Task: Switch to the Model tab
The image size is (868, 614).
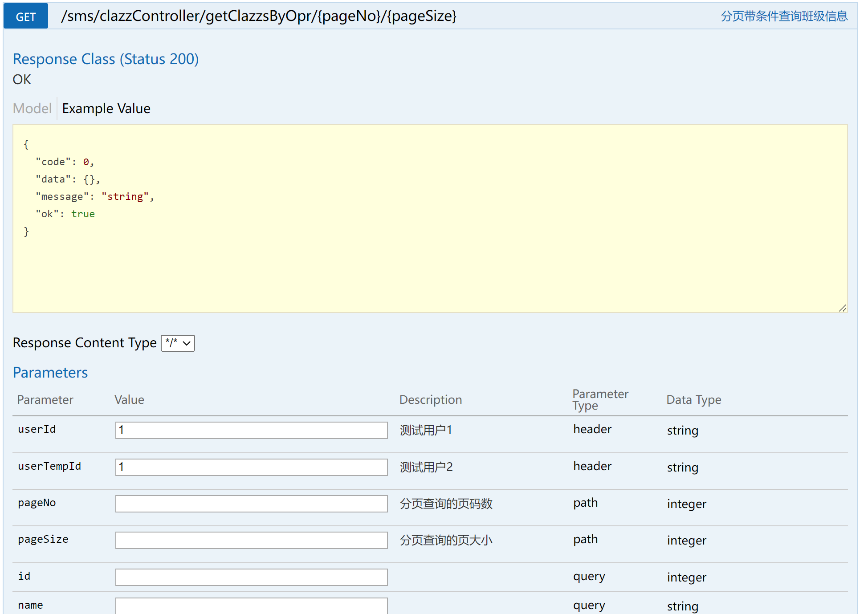Action: point(32,108)
